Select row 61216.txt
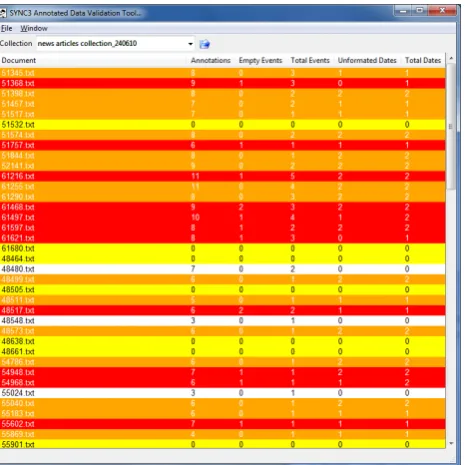This screenshot has width=465, height=465. tap(223, 176)
